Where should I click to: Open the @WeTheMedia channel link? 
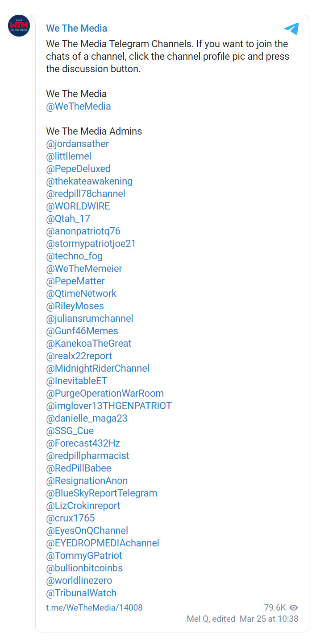(78, 107)
